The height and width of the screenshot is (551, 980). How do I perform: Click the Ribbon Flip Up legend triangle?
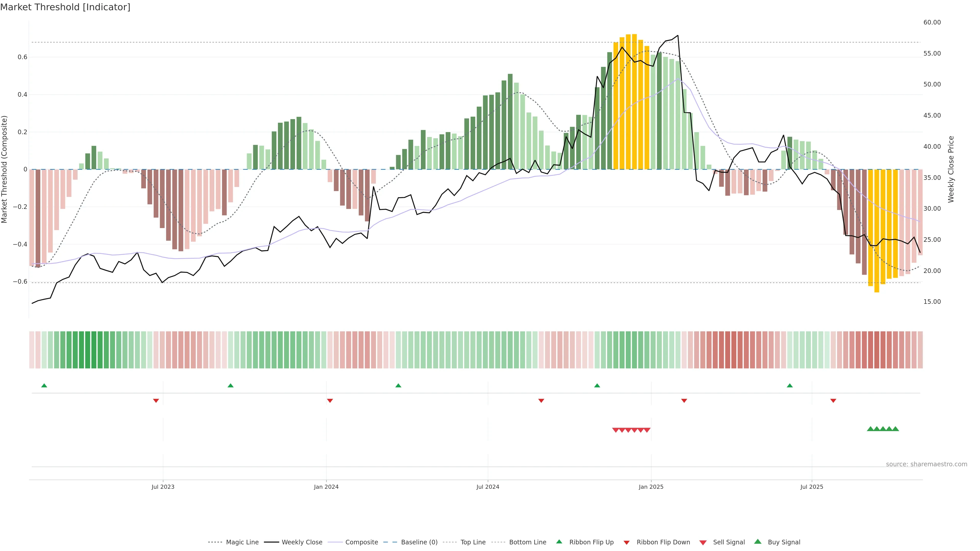pyautogui.click(x=559, y=542)
